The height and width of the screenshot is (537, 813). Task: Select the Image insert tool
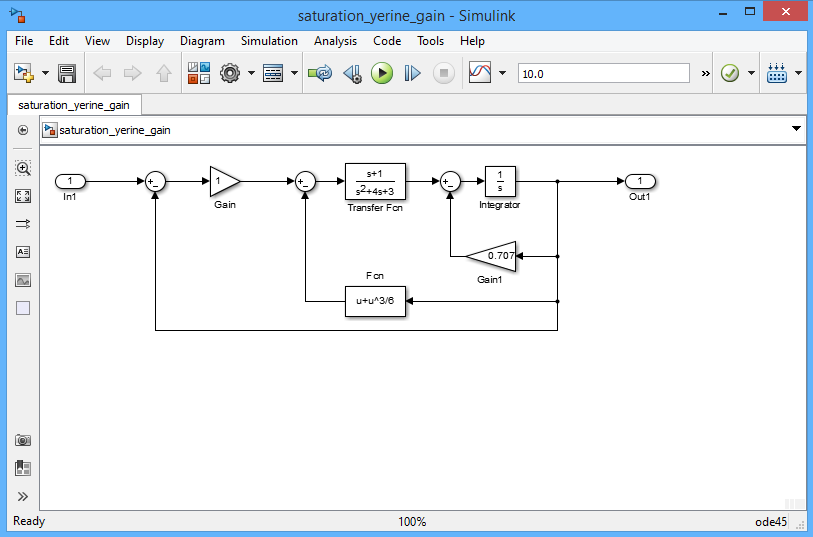[23, 280]
